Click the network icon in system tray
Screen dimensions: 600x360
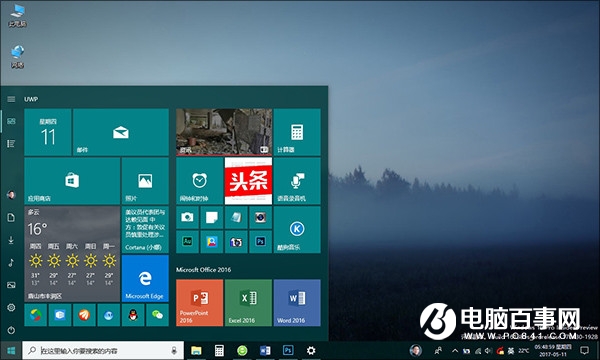coord(478,350)
